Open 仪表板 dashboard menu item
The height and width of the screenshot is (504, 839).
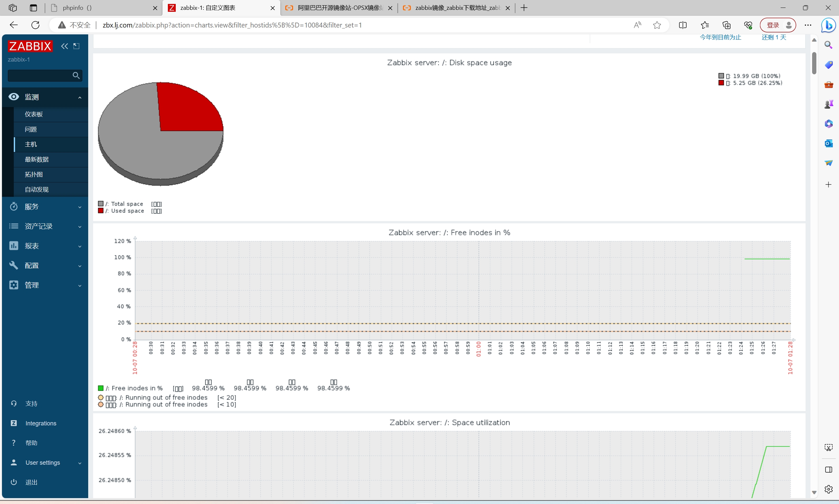pos(34,114)
